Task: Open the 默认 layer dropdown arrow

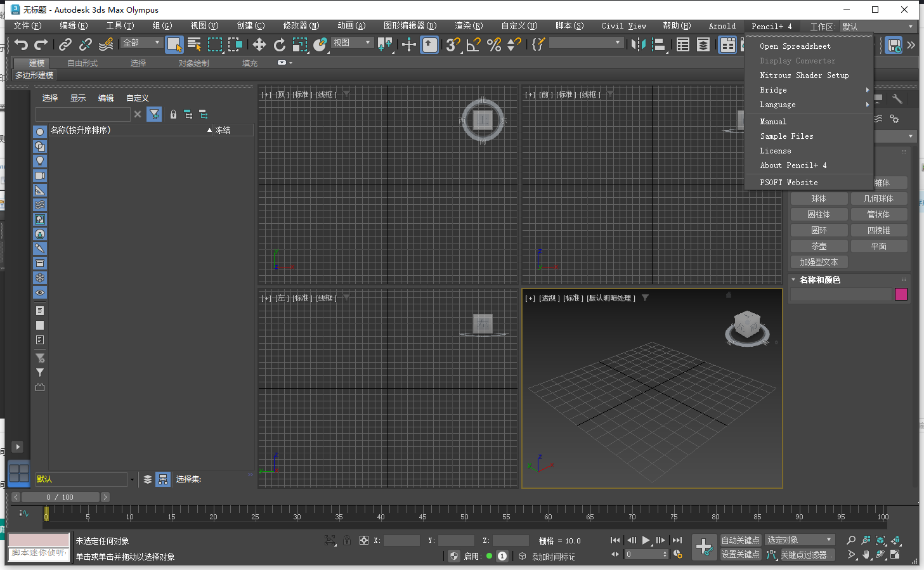Action: 132,480
